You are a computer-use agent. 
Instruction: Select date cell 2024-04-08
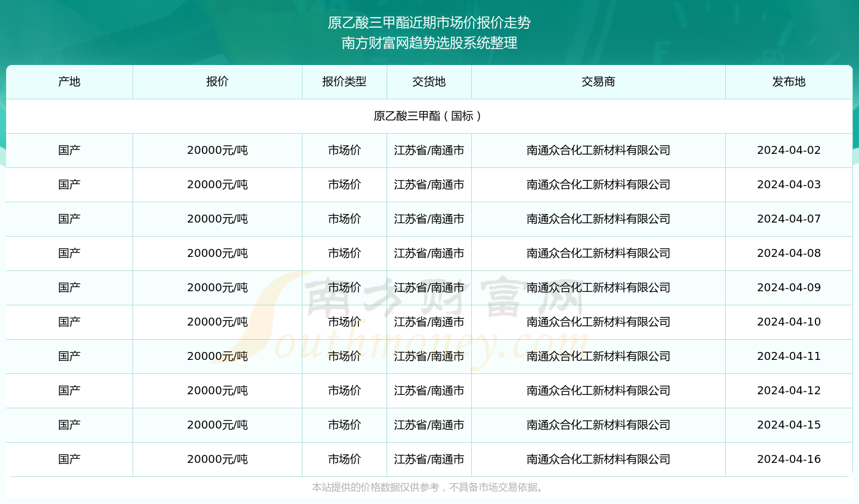coord(789,253)
